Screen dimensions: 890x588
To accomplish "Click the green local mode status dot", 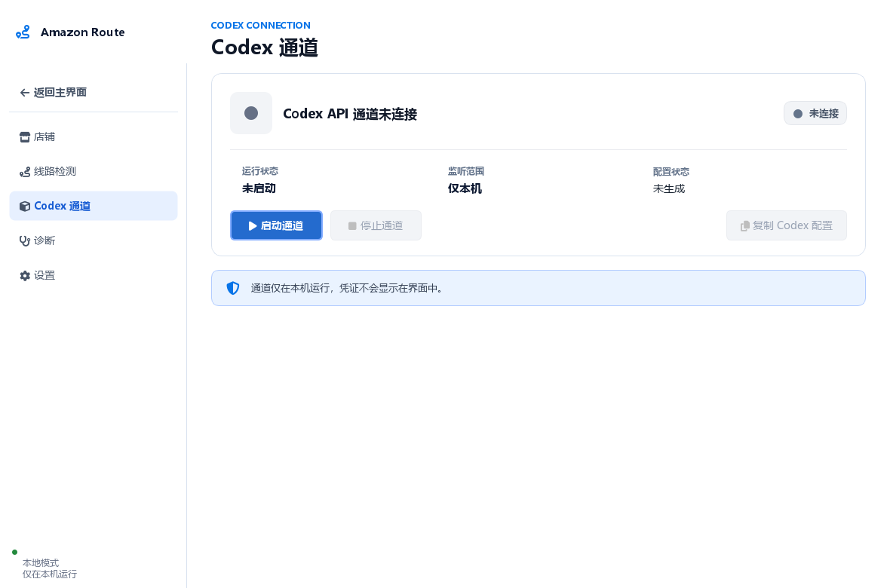I will pyautogui.click(x=15, y=553).
